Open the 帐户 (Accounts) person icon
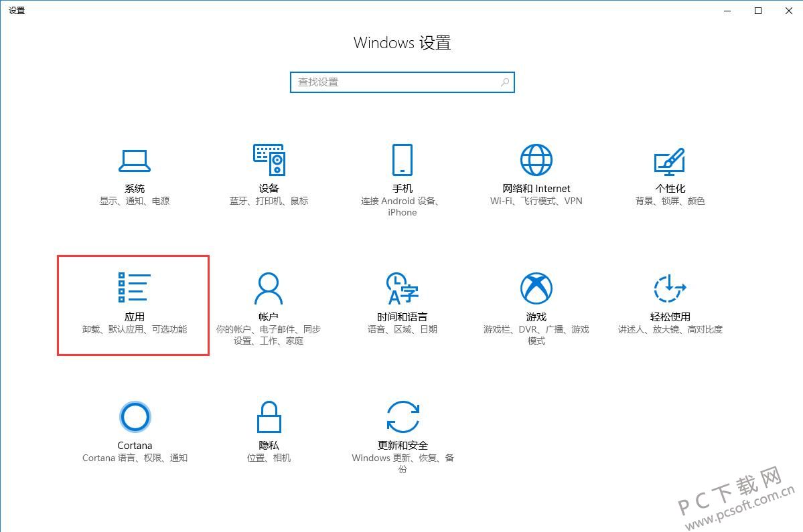This screenshot has height=532, width=803. (269, 288)
